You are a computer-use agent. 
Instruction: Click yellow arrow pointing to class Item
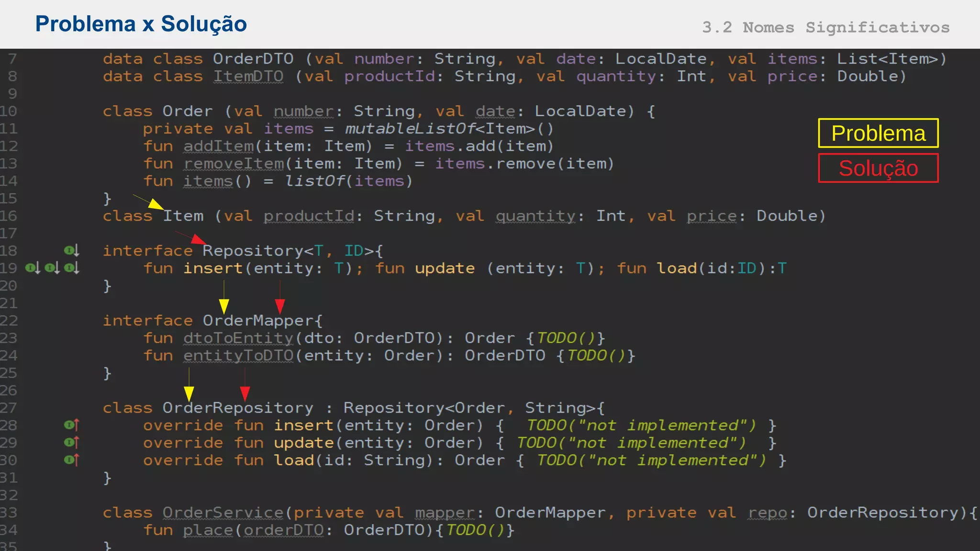tap(154, 204)
